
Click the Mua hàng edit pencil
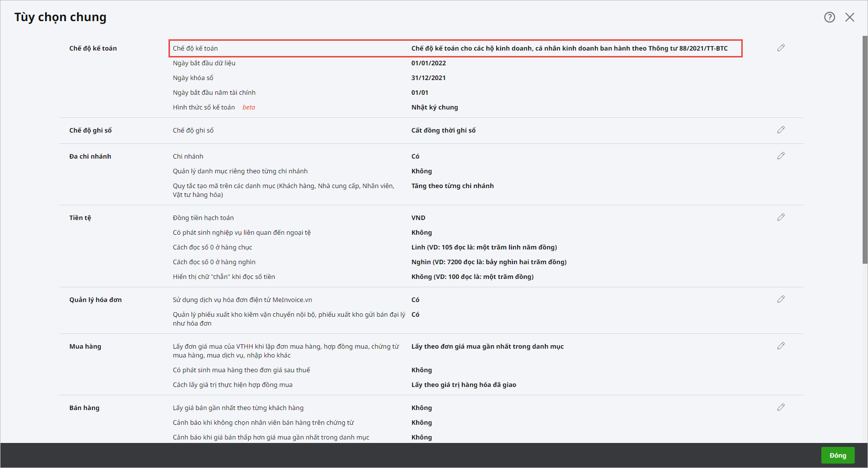[781, 346]
